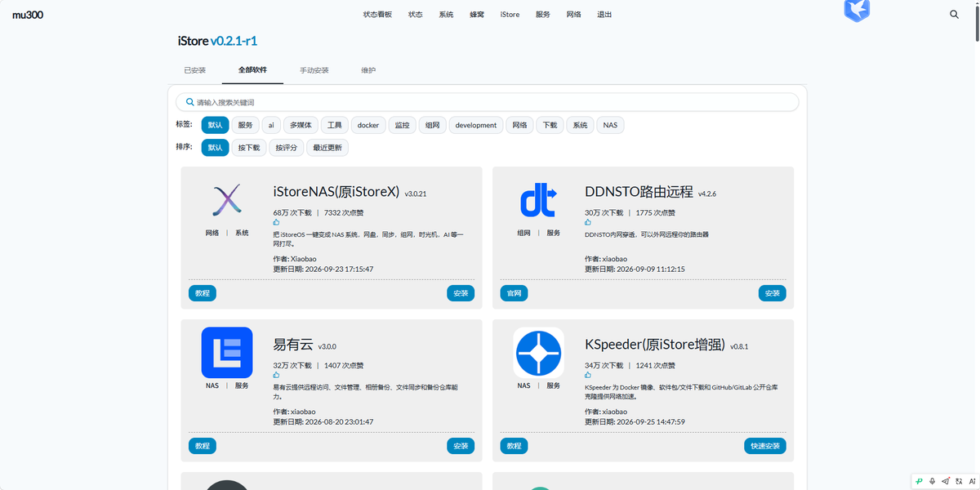
Task: Open the 易有云 教程 tutorial
Action: [203, 446]
